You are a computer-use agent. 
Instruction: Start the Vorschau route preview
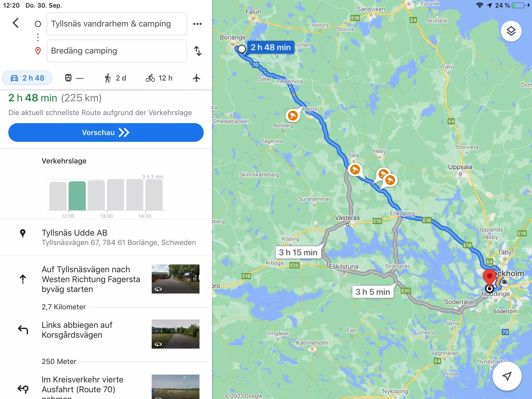pyautogui.click(x=106, y=132)
